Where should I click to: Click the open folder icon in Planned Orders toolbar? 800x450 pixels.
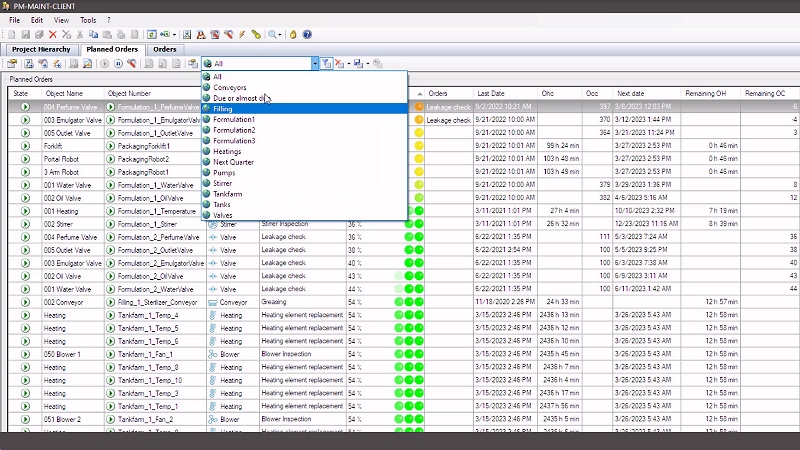click(x=12, y=64)
